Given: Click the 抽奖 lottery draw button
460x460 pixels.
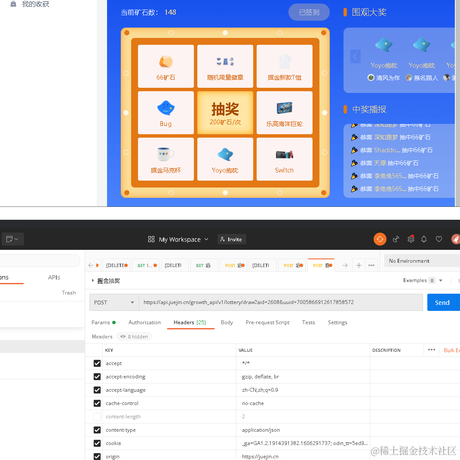Looking at the screenshot, I should coord(225,113).
